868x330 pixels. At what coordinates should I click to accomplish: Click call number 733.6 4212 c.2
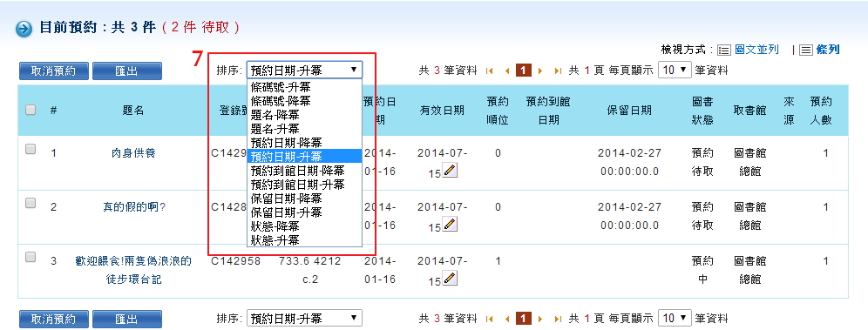(x=310, y=270)
